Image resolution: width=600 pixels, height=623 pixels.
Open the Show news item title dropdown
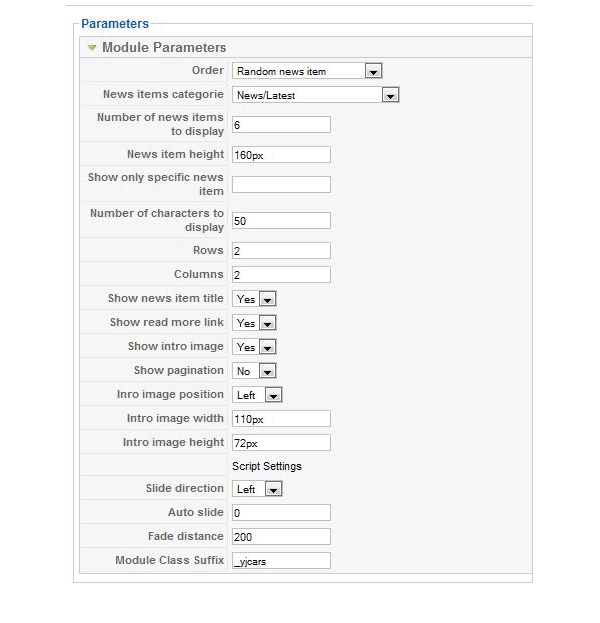click(x=254, y=299)
